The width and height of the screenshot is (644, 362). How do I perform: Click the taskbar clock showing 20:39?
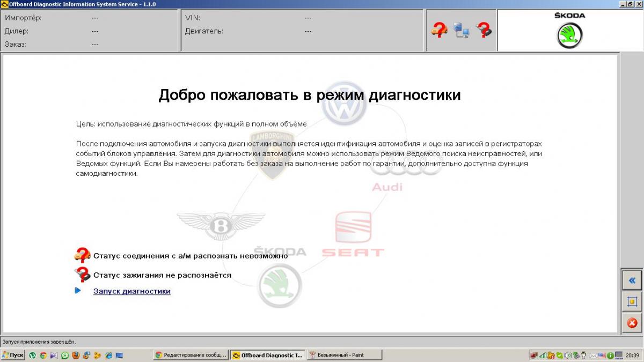[632, 356]
